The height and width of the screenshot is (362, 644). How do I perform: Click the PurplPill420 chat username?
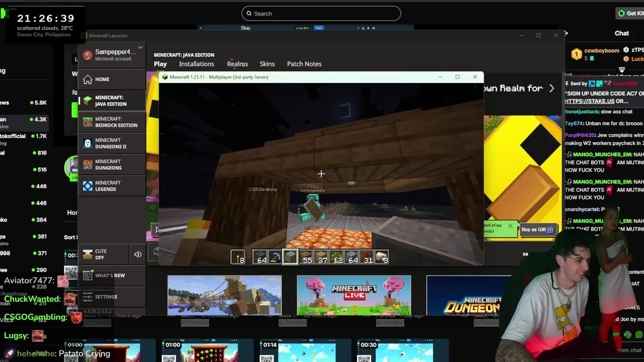(x=580, y=135)
